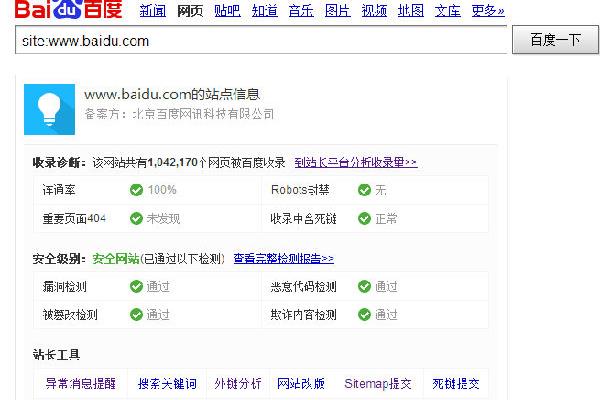Image resolution: width=600 pixels, height=400 pixels.
Task: Click the 正常 status next to 收录中含死链
Action: pyautogui.click(x=386, y=219)
